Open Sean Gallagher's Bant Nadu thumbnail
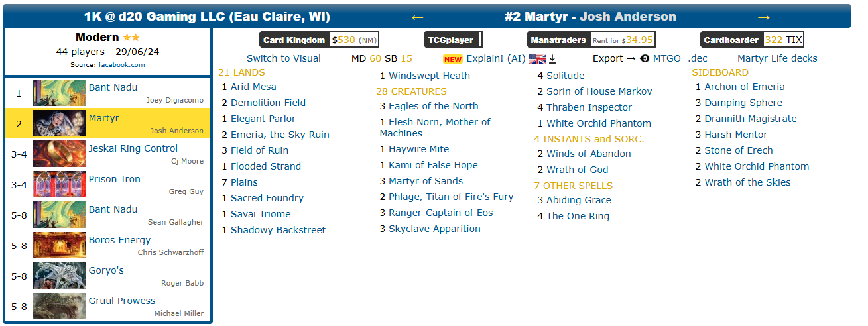This screenshot has width=868, height=326. (x=60, y=215)
